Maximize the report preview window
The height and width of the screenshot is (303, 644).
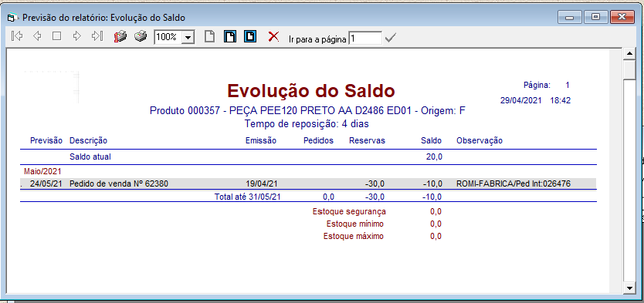pos(595,17)
